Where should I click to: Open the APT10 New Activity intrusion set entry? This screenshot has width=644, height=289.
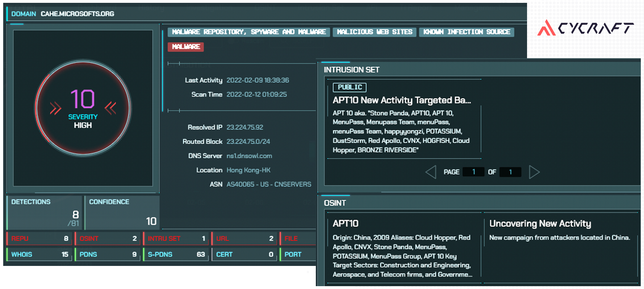click(402, 100)
